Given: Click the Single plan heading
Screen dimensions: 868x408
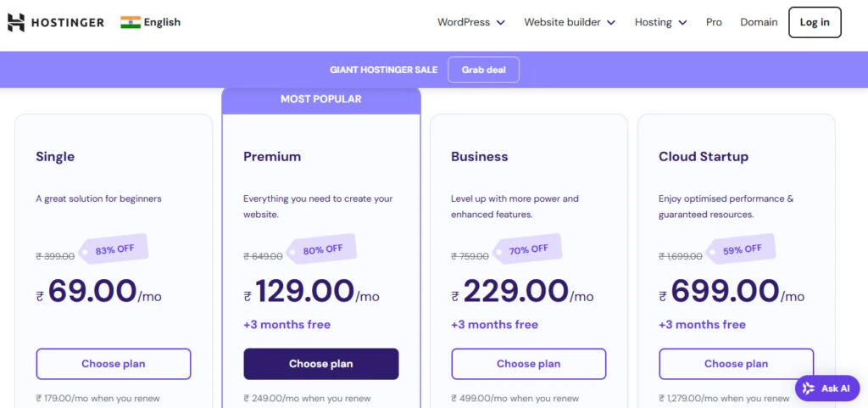Looking at the screenshot, I should (55, 157).
